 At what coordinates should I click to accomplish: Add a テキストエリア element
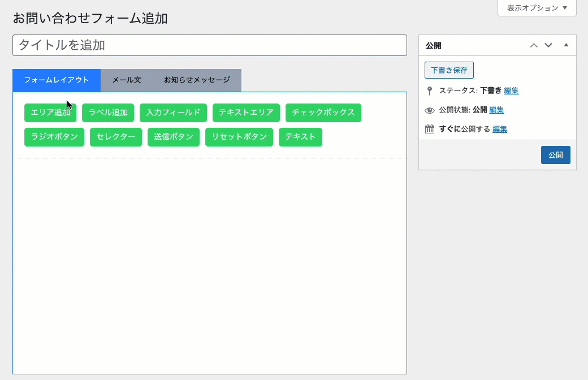click(246, 113)
